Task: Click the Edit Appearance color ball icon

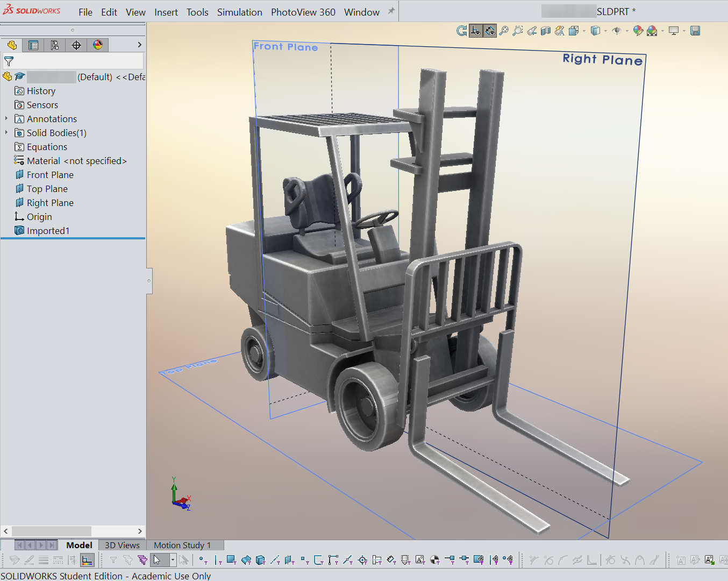Action: click(638, 31)
